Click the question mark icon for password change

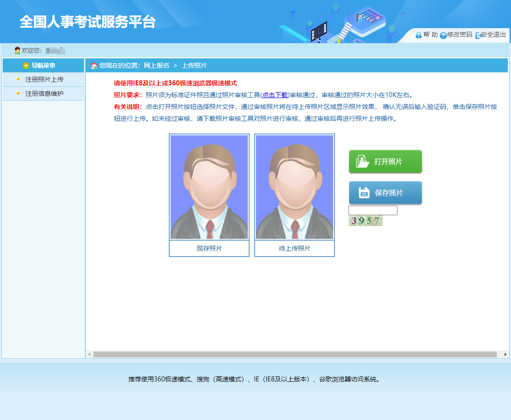tap(443, 35)
